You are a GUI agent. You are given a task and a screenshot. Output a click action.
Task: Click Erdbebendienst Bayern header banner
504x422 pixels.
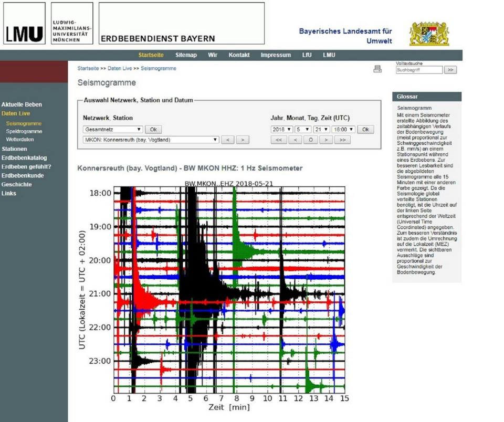[x=182, y=24]
